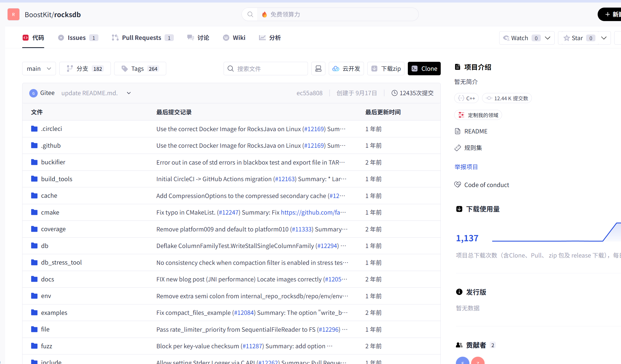This screenshot has height=364, width=621.
Task: Click the file layout view icon
Action: tap(318, 69)
